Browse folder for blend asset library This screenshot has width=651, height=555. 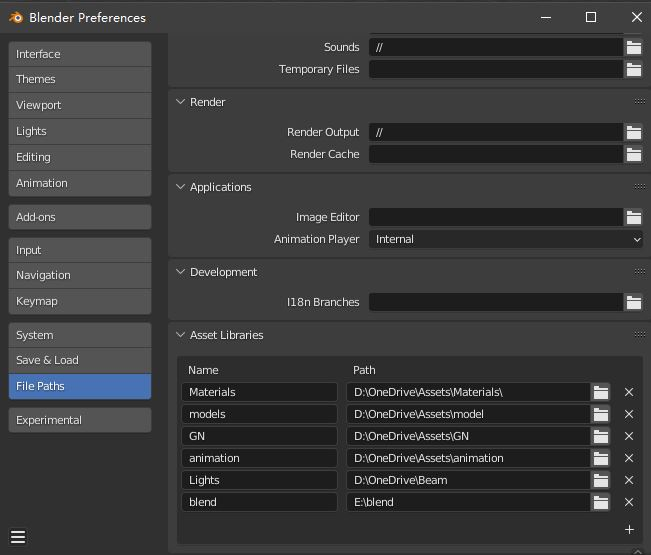pos(600,502)
